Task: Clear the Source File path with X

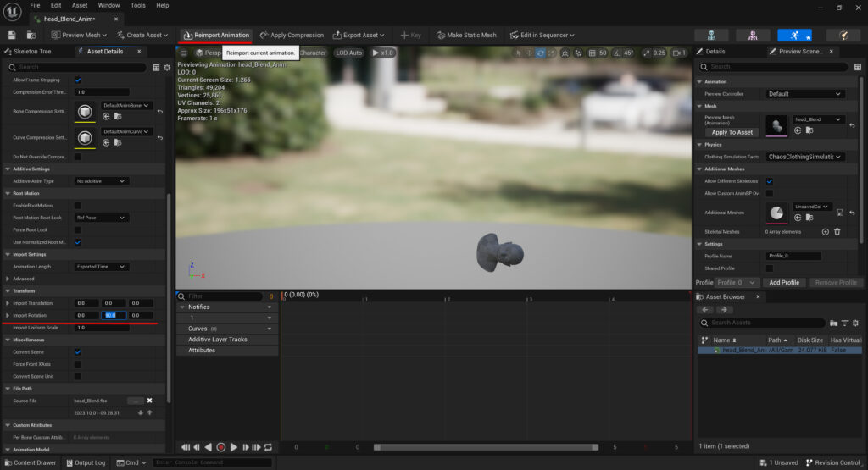Action: (x=150, y=401)
